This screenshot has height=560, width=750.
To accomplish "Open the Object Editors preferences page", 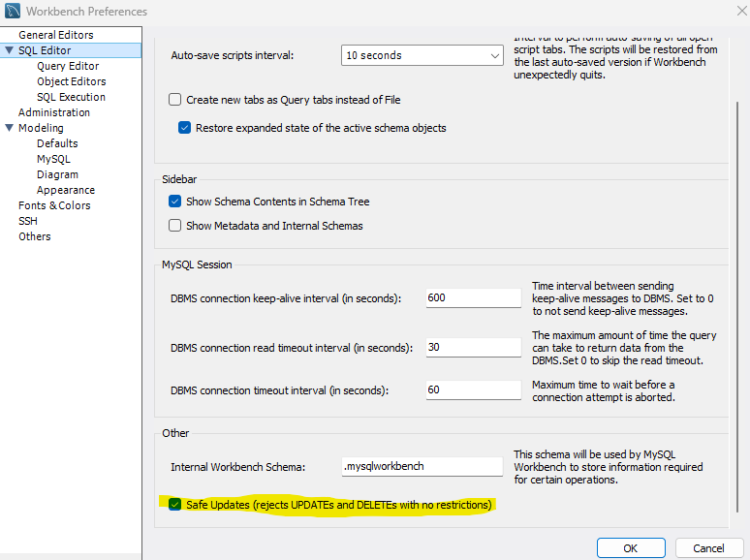I will click(72, 81).
